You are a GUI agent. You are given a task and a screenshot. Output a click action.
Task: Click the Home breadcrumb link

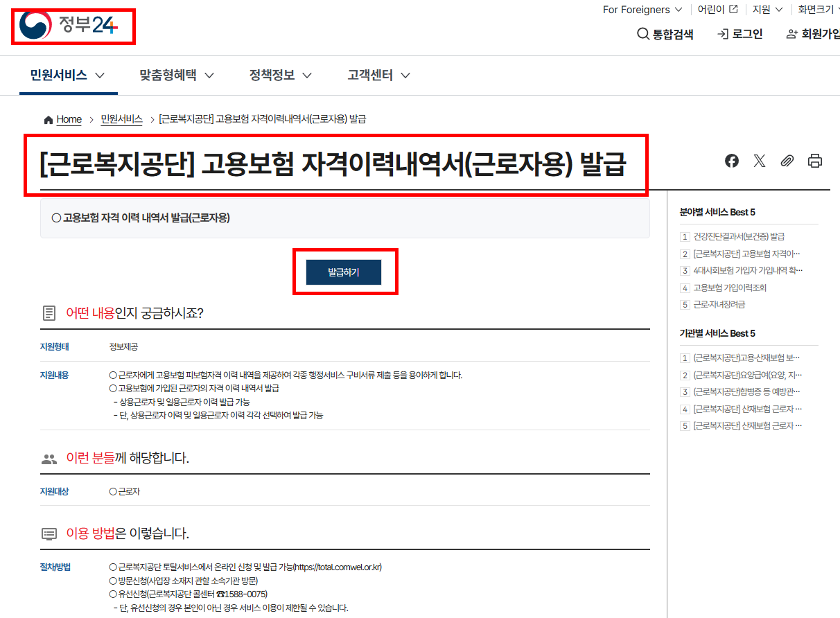69,119
